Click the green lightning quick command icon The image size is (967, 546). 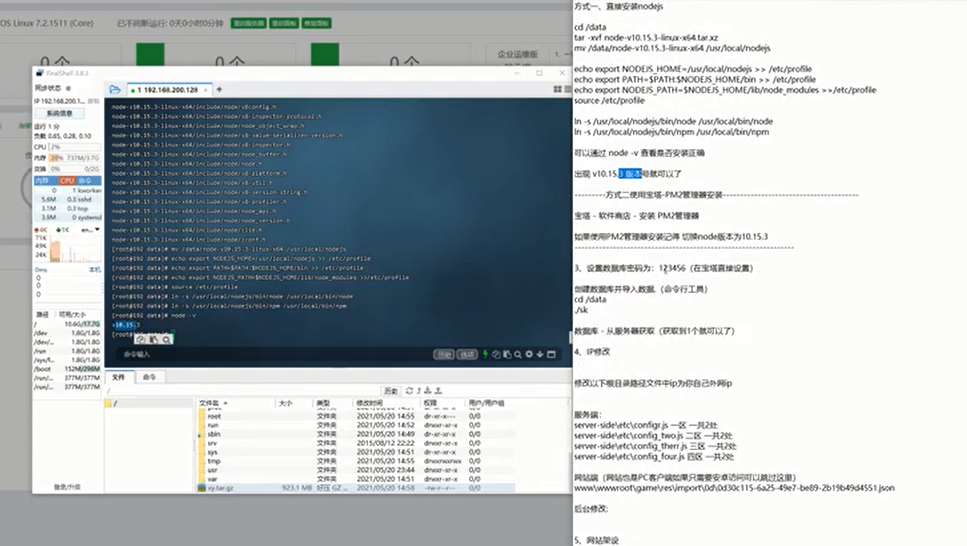(485, 354)
